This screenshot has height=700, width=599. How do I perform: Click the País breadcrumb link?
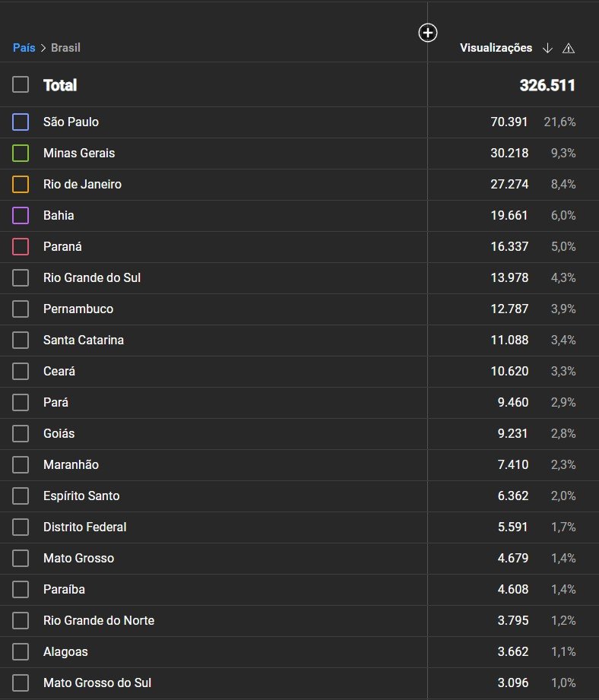pyautogui.click(x=24, y=48)
